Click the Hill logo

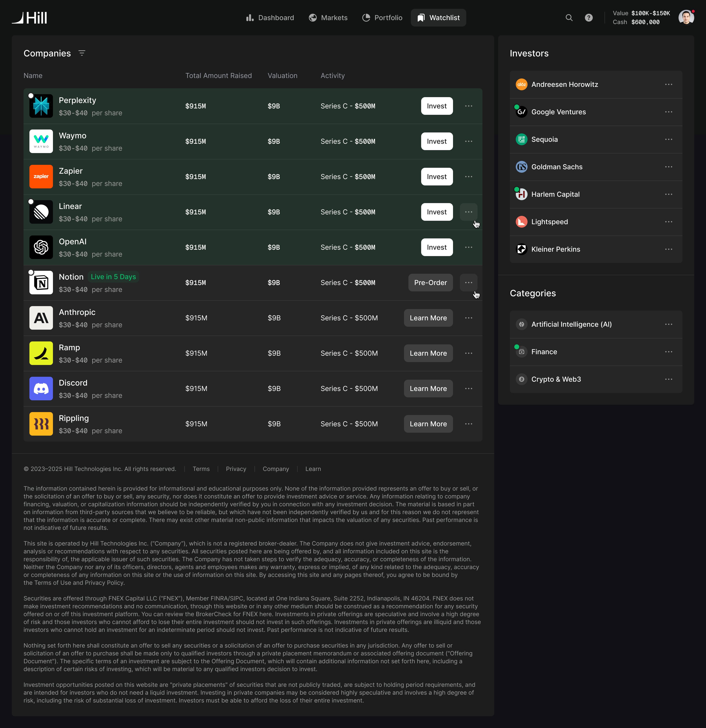coord(30,17)
